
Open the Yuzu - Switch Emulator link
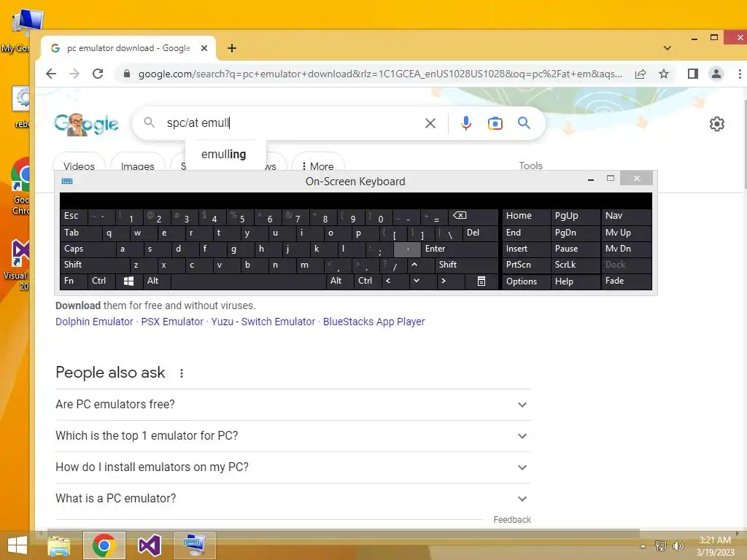click(x=263, y=322)
